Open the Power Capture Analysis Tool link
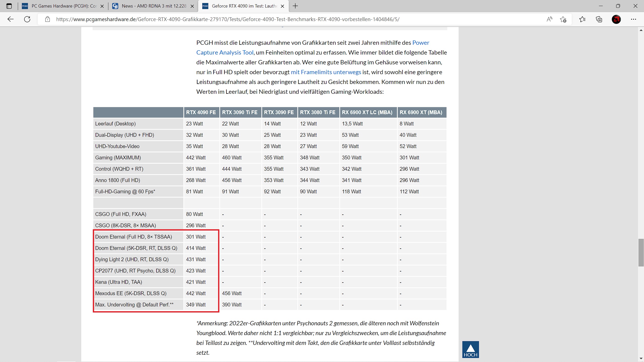644x362 pixels. pos(225,53)
